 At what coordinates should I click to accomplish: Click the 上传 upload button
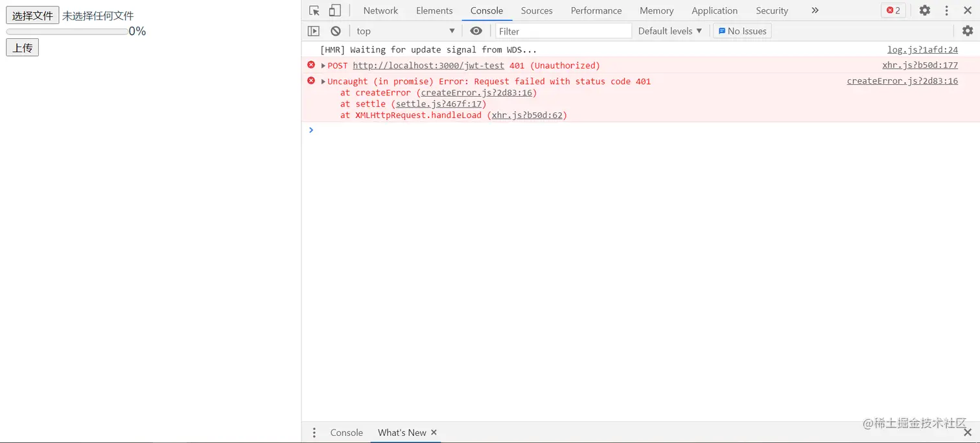23,47
